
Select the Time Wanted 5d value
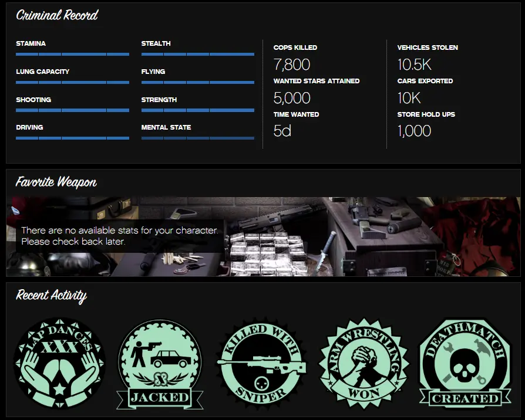pos(282,131)
